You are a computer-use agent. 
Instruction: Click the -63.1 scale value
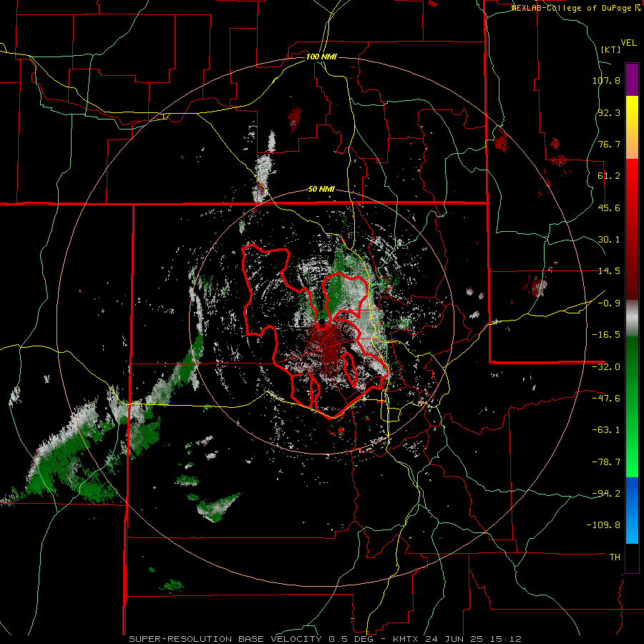(606, 430)
